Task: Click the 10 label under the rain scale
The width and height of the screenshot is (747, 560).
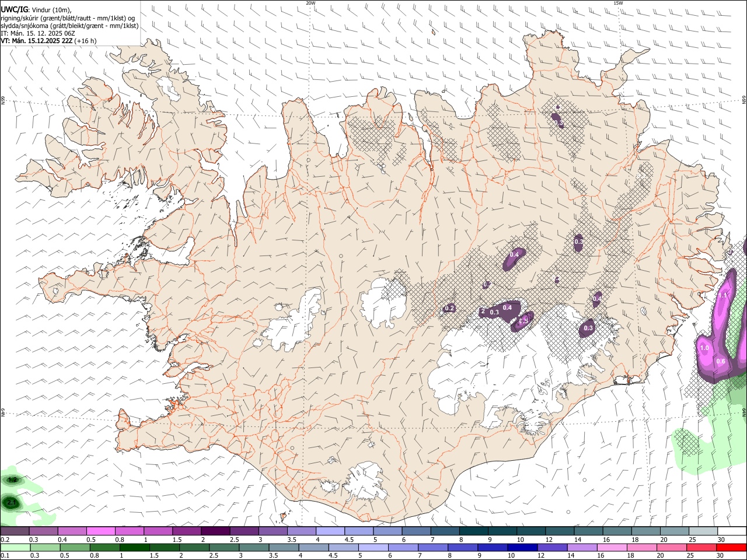Action: pyautogui.click(x=511, y=556)
